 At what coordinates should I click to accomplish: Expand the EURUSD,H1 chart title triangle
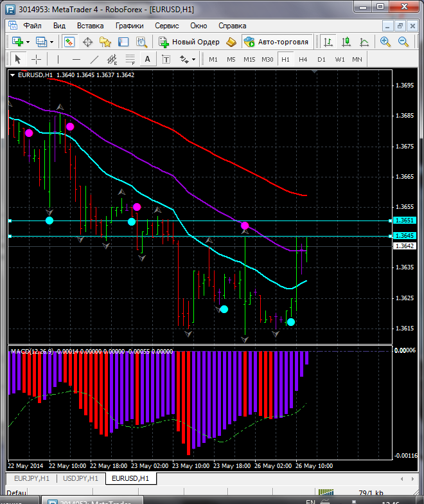tap(13, 75)
